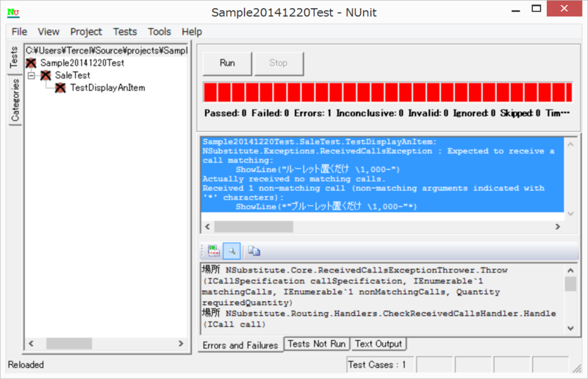Click the failed icon beside Sample20141220Test
This screenshot has width=588, height=379.
(31, 63)
